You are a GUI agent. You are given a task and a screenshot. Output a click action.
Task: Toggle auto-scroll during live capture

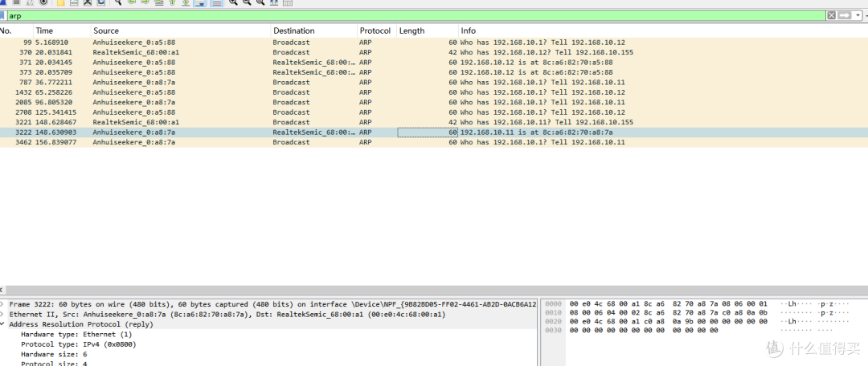[199, 2]
